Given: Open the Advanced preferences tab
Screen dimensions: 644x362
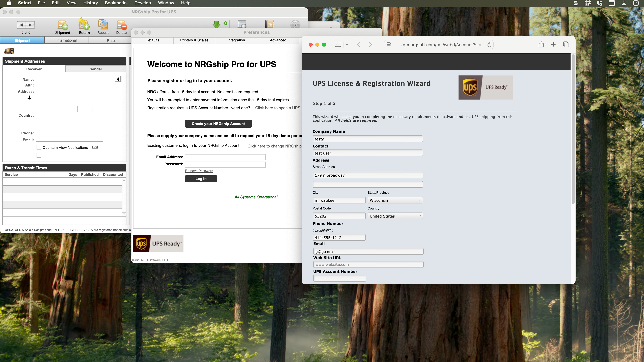Looking at the screenshot, I should pyautogui.click(x=278, y=40).
